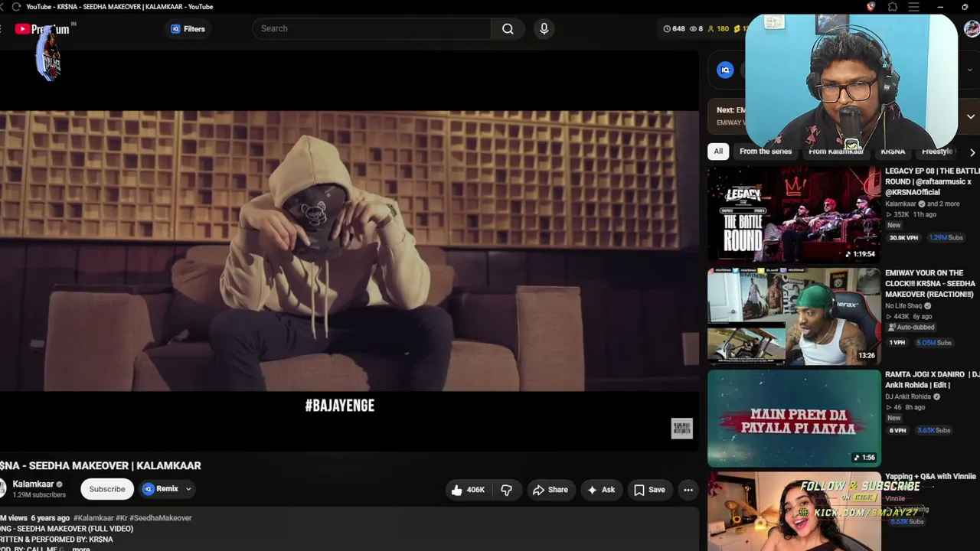Click the Auto-dubbed label

point(911,328)
